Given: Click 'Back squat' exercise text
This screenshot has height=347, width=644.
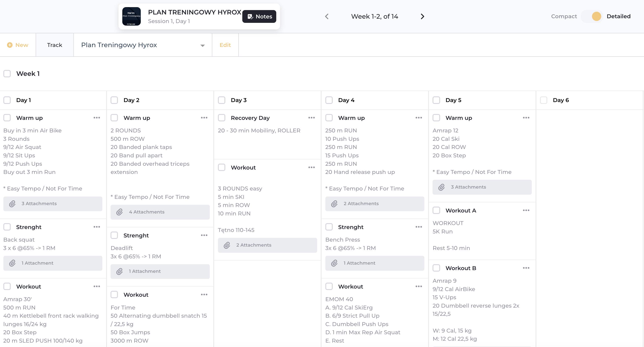Looking at the screenshot, I should [x=19, y=240].
